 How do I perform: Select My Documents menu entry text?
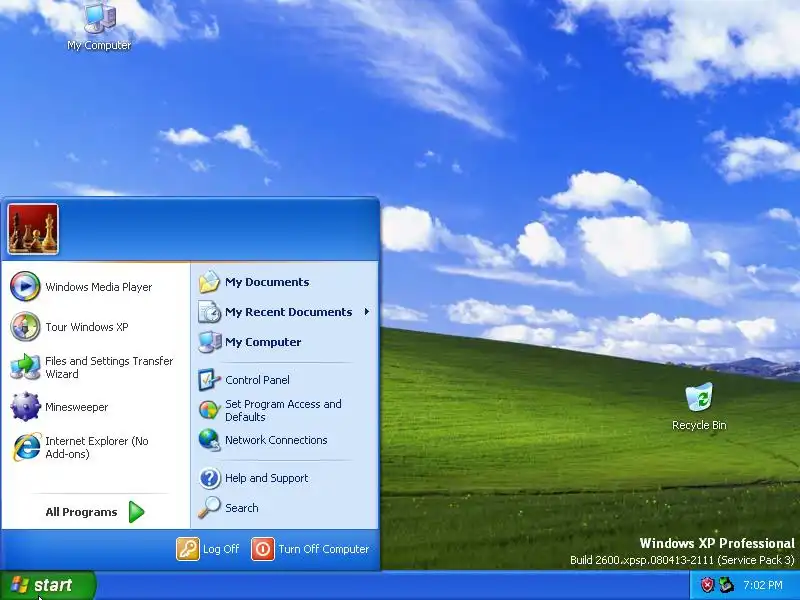pyautogui.click(x=267, y=282)
